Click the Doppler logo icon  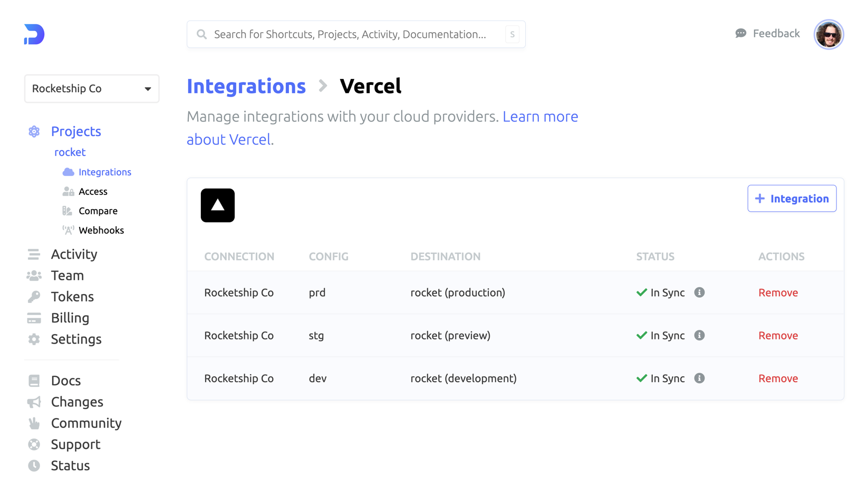34,34
